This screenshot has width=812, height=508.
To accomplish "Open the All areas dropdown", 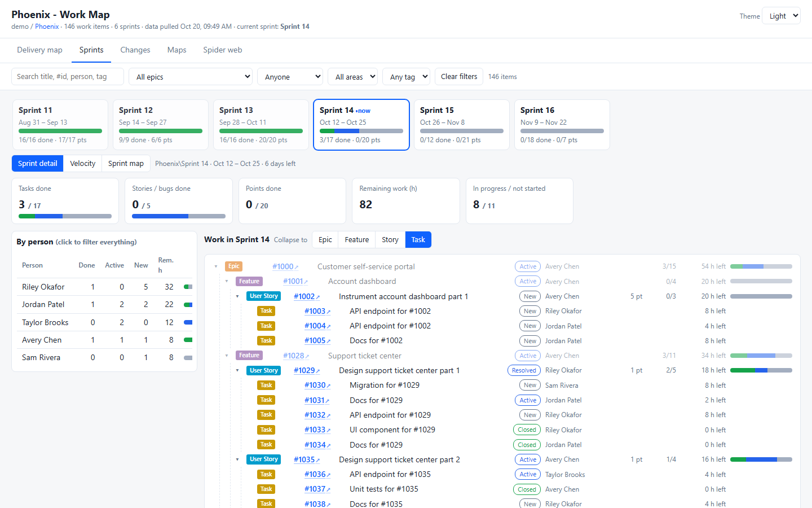I will click(352, 77).
